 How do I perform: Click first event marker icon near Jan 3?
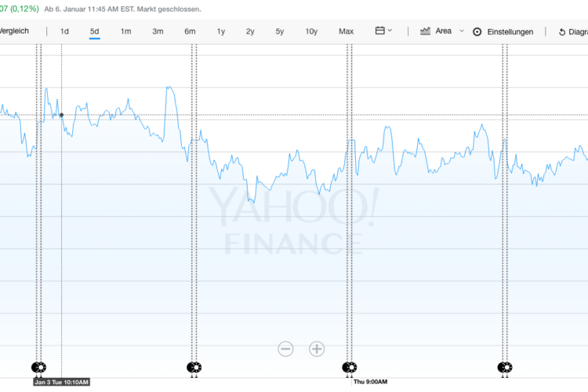38,367
